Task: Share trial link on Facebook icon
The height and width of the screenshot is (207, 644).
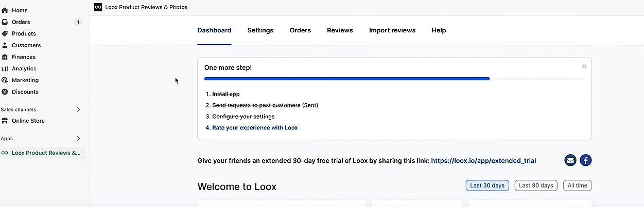Action: 586,160
